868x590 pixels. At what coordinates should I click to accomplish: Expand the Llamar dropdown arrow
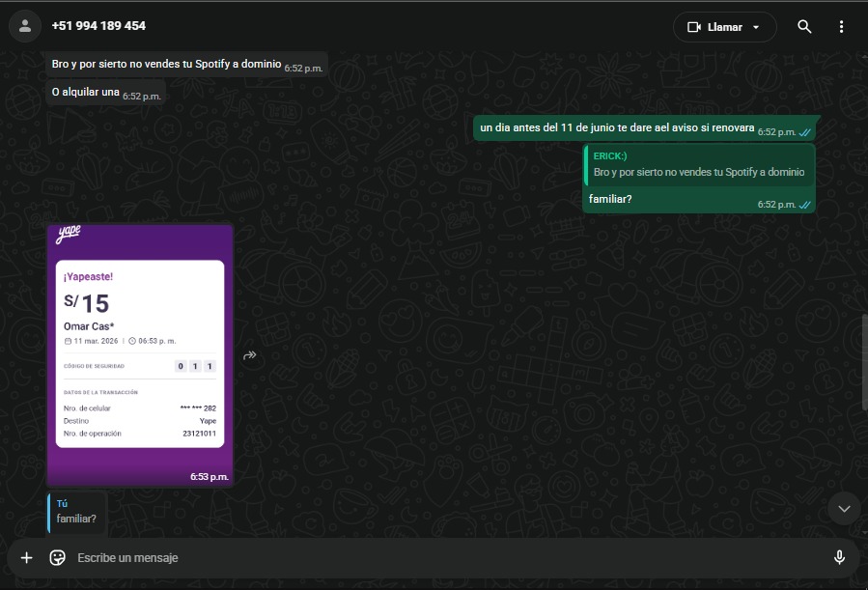tap(756, 27)
